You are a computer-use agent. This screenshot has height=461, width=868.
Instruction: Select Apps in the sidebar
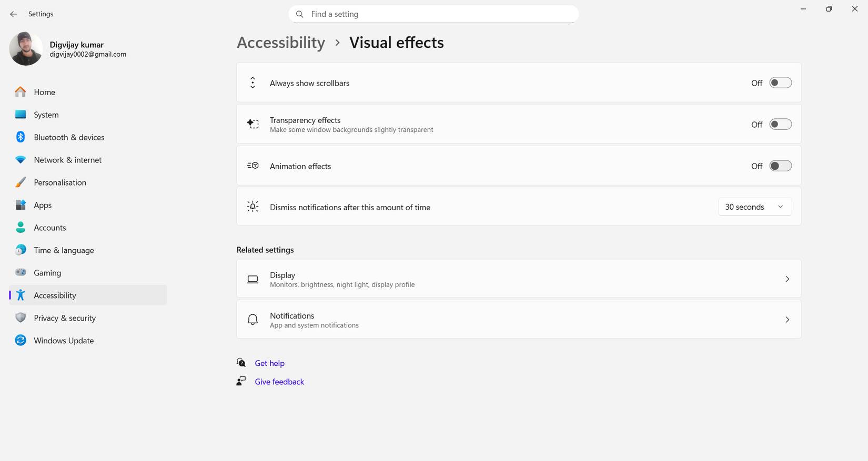pos(43,205)
